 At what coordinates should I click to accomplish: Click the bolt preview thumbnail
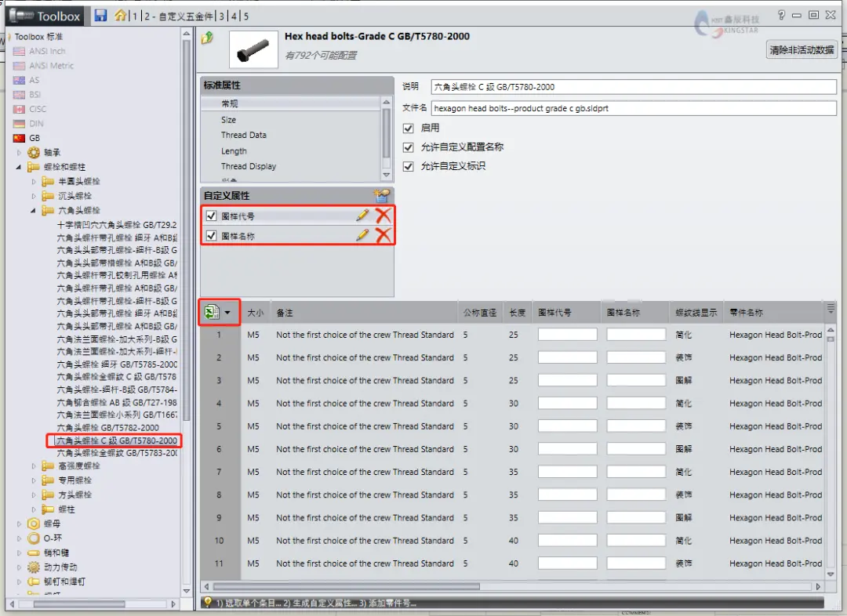click(253, 49)
